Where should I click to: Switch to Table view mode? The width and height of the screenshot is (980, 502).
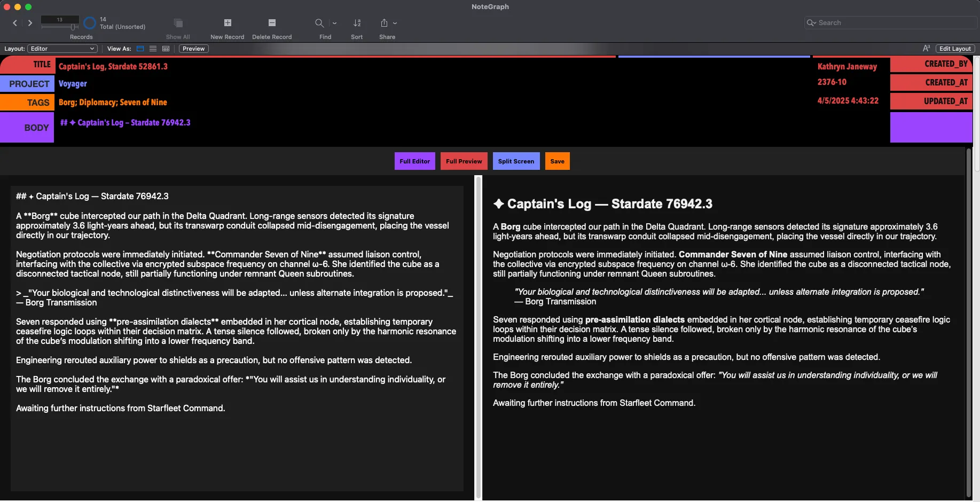click(166, 49)
